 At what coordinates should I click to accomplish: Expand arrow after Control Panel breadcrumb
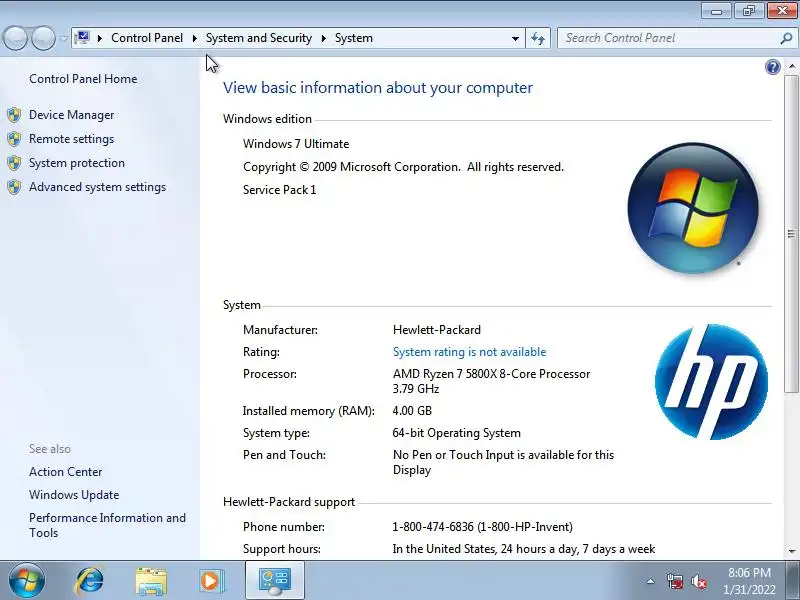pos(194,38)
